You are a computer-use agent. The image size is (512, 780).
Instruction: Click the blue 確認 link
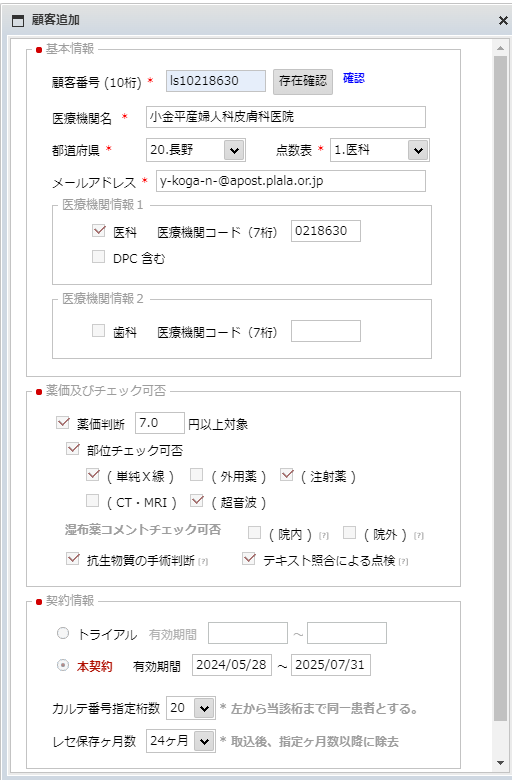354,78
